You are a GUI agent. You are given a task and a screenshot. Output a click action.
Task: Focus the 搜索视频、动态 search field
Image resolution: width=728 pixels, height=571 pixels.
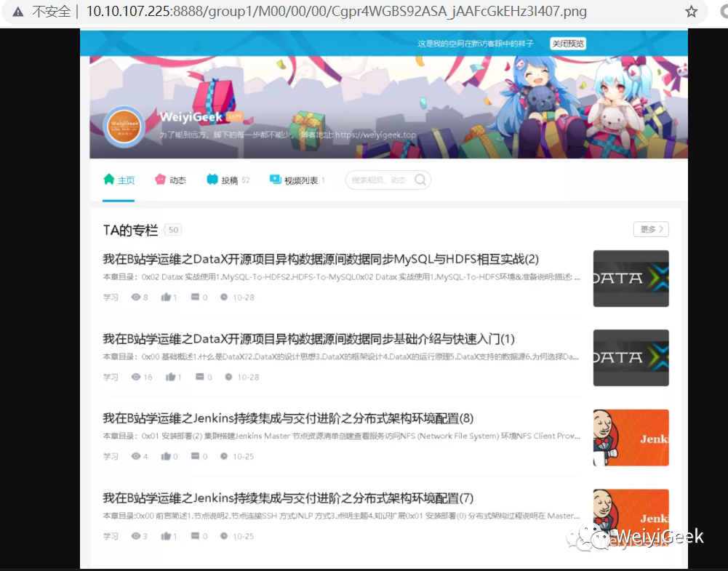point(388,180)
